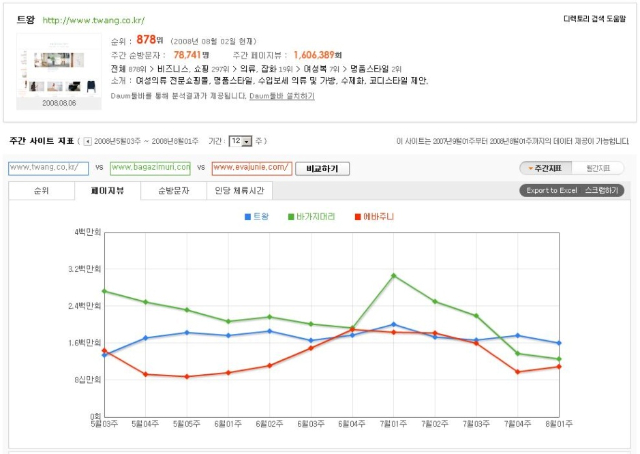This screenshot has height=454, width=640.
Task: Focus the www.twang.co.kr input field
Action: coord(49,168)
